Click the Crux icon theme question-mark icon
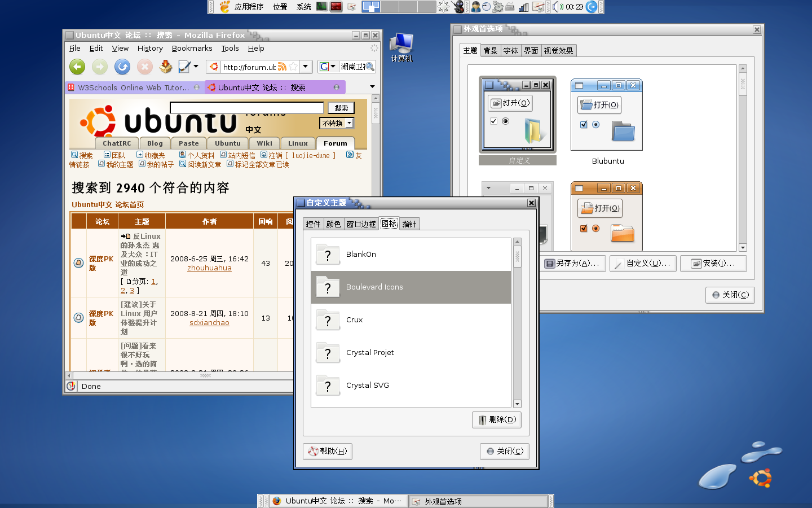 pyautogui.click(x=328, y=320)
